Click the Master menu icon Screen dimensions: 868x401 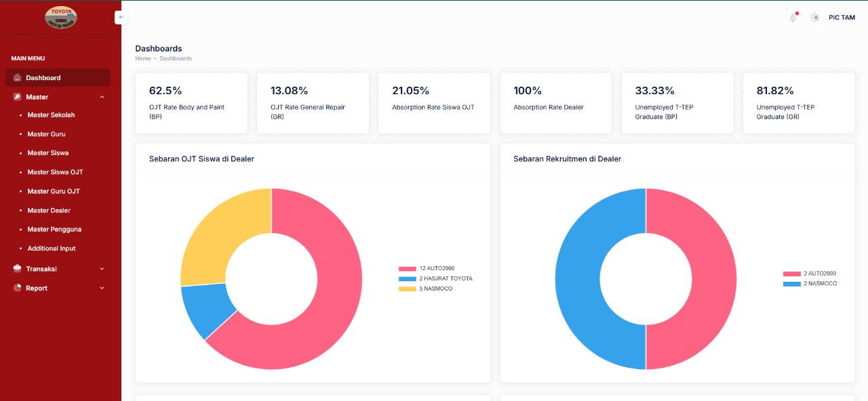pos(18,97)
